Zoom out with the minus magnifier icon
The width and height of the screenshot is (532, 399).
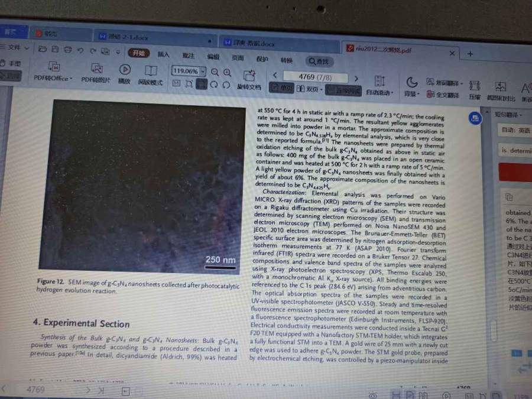[215, 72]
